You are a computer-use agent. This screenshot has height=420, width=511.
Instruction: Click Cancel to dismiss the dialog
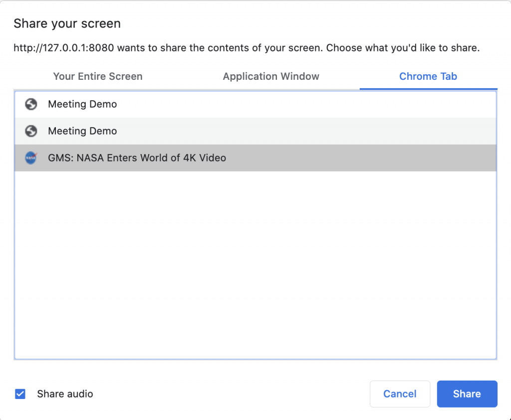400,394
